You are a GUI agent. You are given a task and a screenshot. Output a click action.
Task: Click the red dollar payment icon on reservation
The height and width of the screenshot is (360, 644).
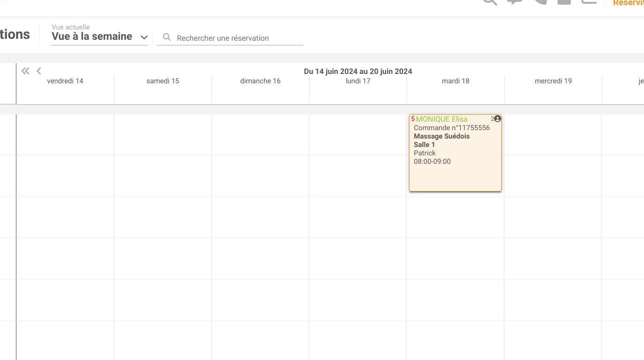(x=413, y=119)
